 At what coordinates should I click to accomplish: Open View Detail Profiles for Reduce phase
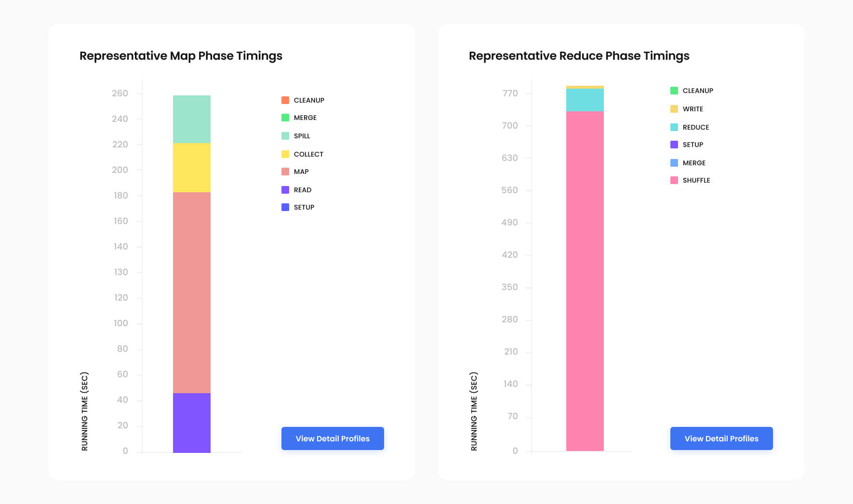[x=721, y=438]
